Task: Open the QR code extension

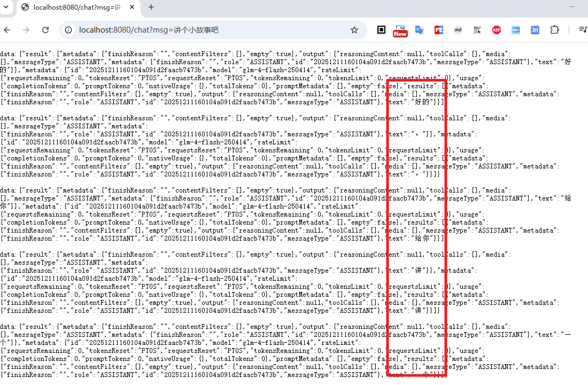Action: pyautogui.click(x=477, y=30)
